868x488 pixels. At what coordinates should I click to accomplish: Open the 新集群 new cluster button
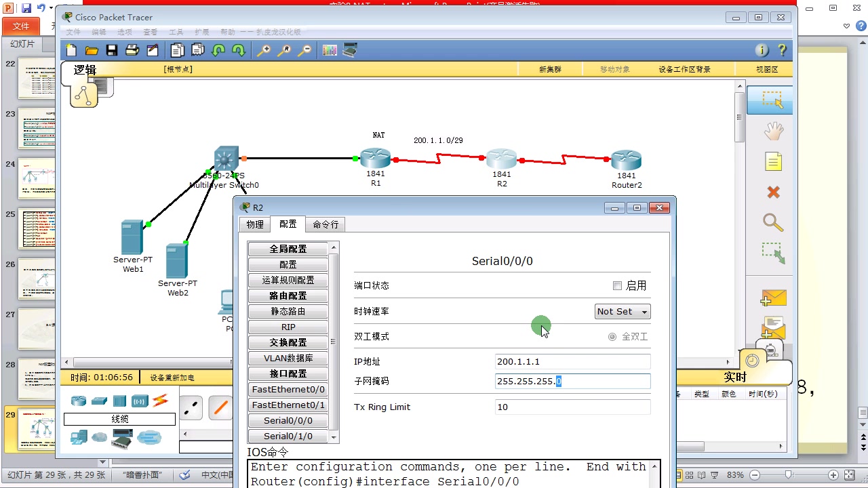pos(550,69)
